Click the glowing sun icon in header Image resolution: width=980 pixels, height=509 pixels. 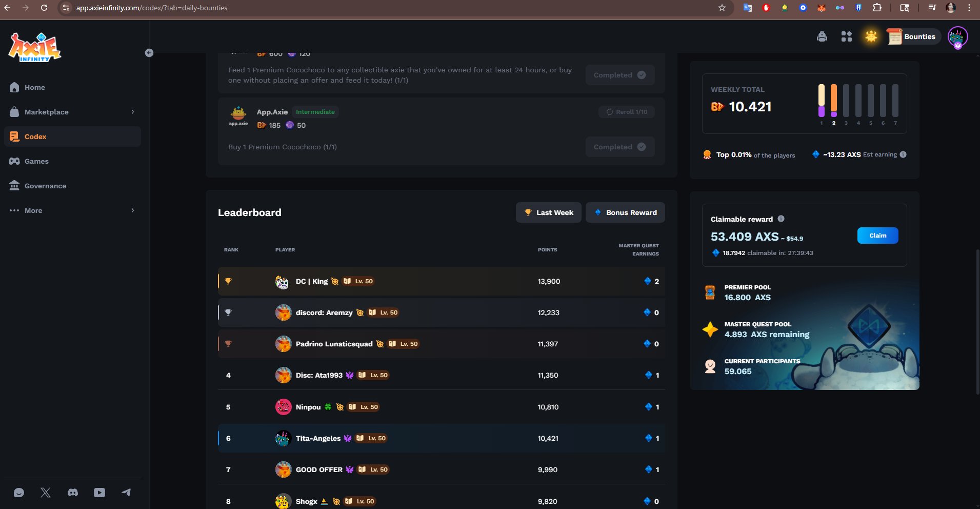point(871,36)
